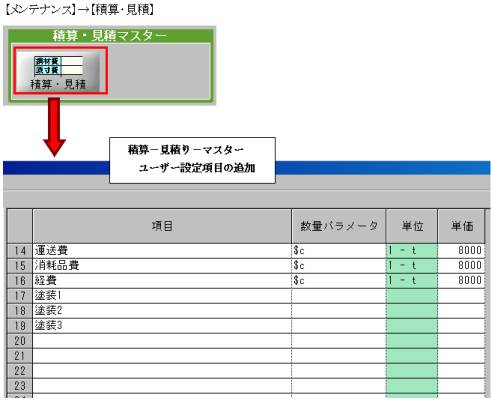
Task: Click the green unit cell in row 17
Action: (x=412, y=296)
